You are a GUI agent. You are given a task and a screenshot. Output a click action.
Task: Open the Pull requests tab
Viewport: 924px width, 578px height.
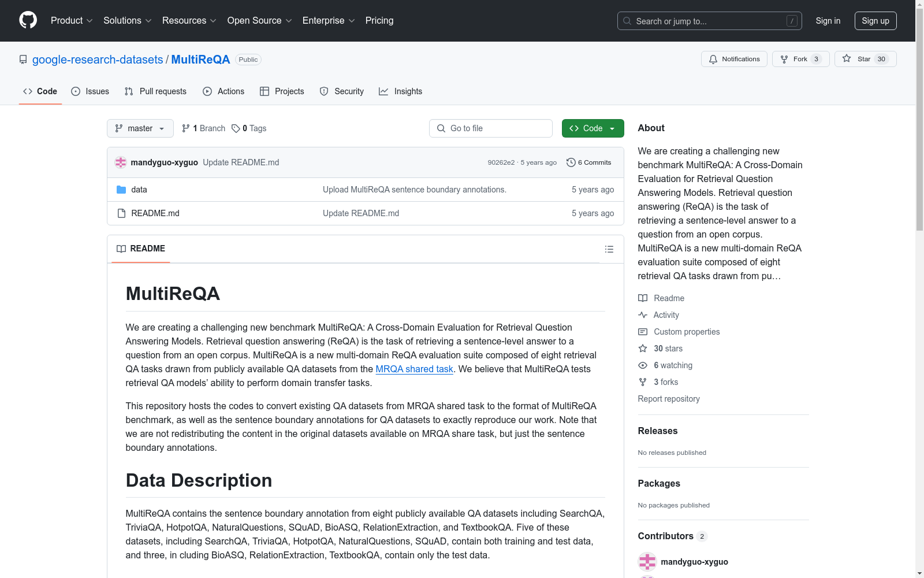click(155, 91)
